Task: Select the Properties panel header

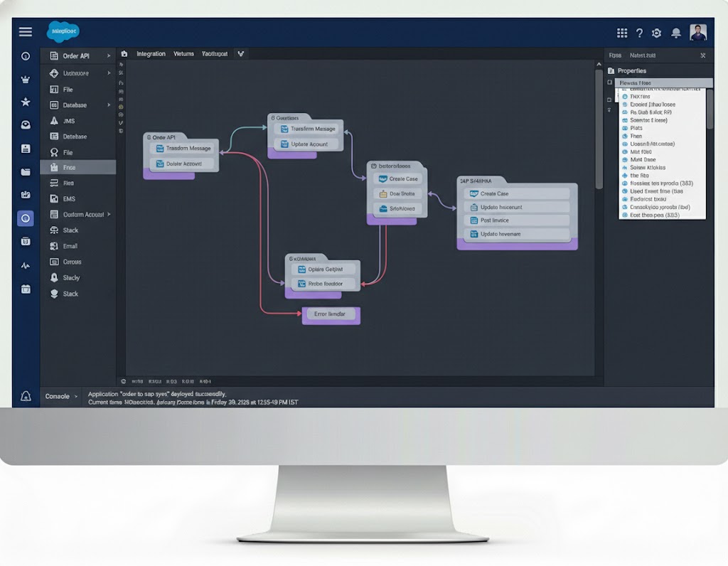Action: click(x=631, y=71)
